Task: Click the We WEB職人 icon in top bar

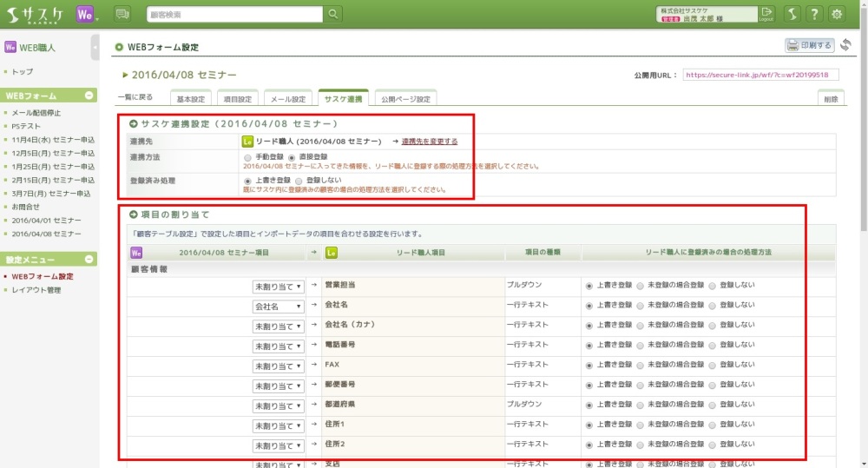Action: tap(85, 14)
